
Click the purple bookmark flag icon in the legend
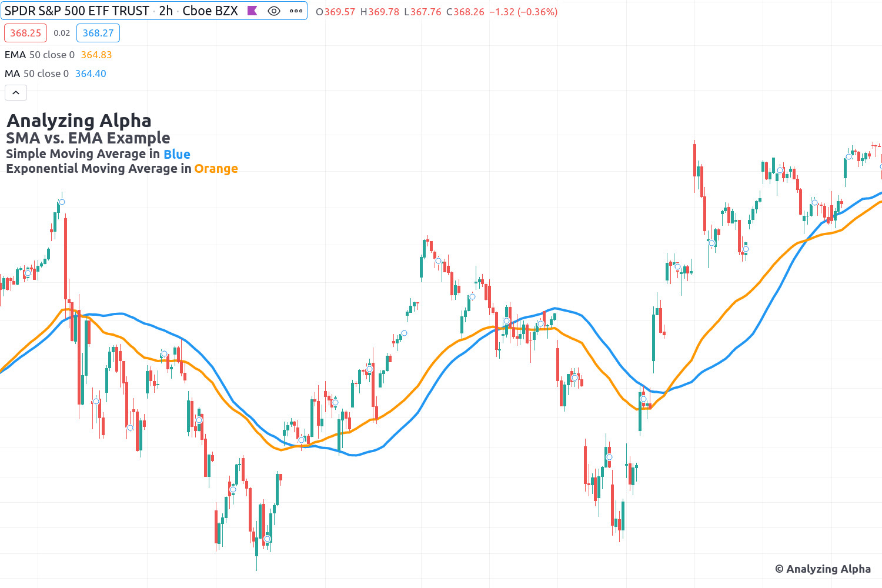(x=252, y=11)
